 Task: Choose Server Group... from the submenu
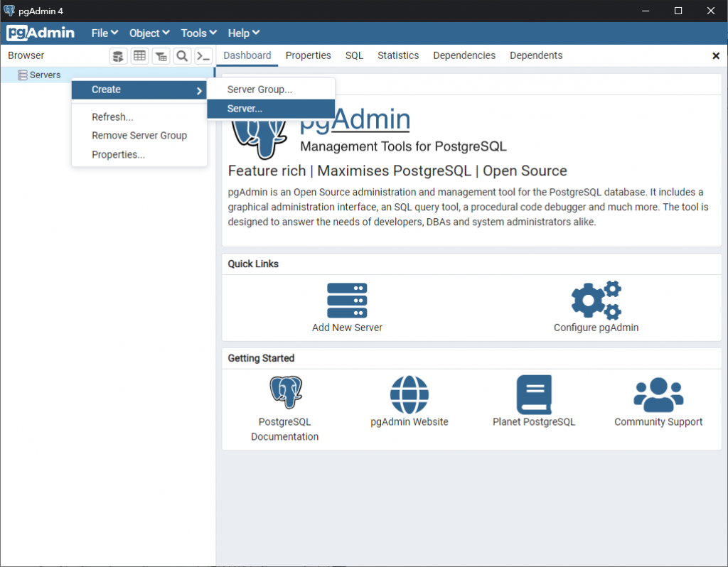point(271,90)
